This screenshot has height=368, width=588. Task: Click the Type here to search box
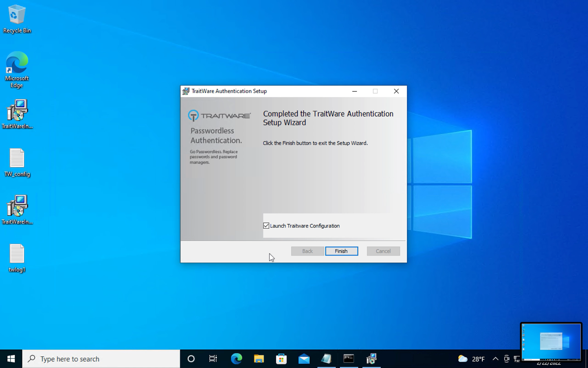pyautogui.click(x=101, y=359)
